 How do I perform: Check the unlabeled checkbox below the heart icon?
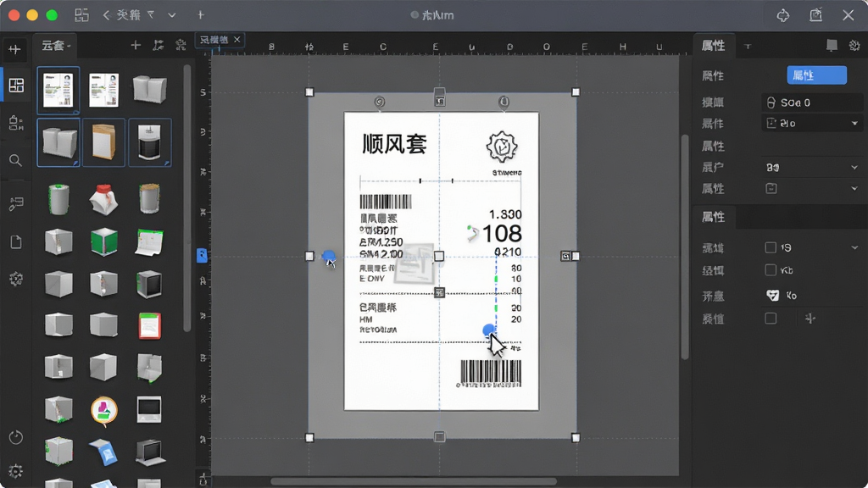[x=770, y=319]
